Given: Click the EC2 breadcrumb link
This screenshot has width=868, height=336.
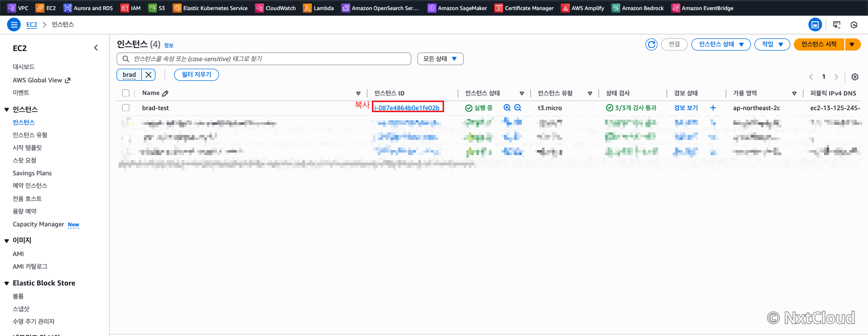Looking at the screenshot, I should tap(32, 24).
